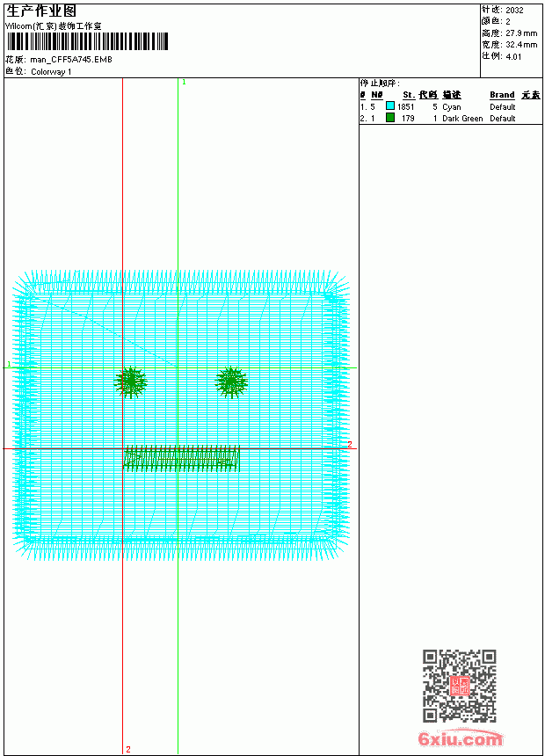Click the QR code image
Viewport: 545px width, 756px height.
point(460,686)
